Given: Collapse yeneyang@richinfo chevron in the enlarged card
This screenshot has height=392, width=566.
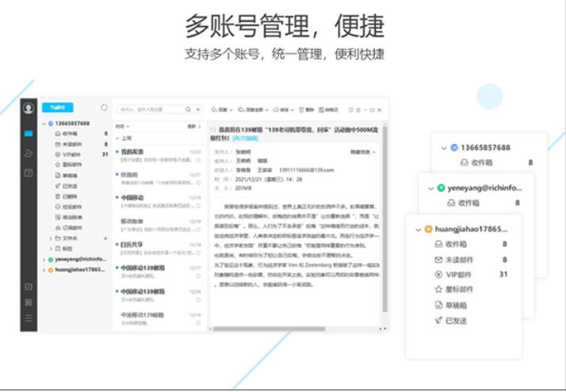Looking at the screenshot, I should tap(430, 188).
